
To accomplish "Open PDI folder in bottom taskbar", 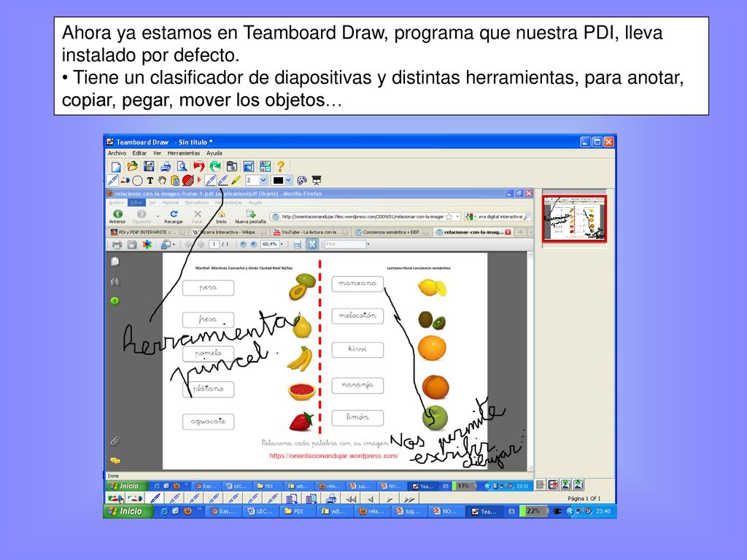I will pos(298,511).
